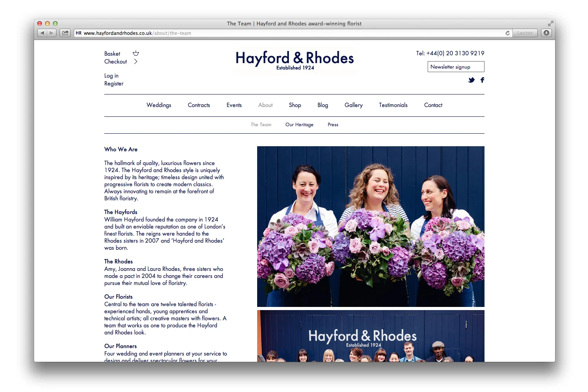Toggle fullscreen with the window corner arrows

click(550, 24)
